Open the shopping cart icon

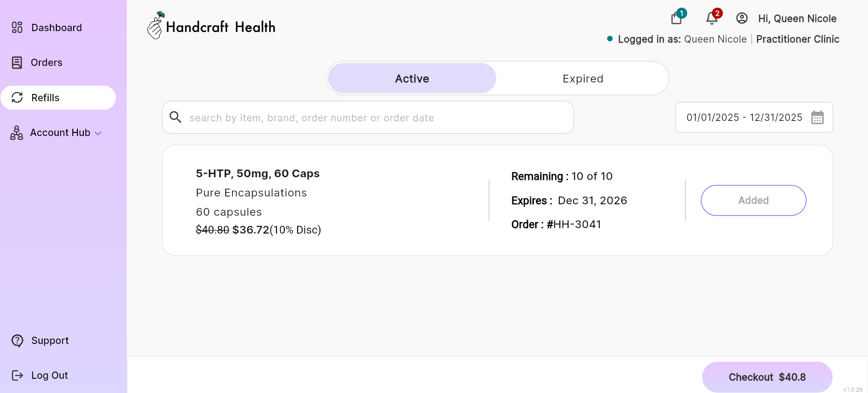click(x=677, y=18)
